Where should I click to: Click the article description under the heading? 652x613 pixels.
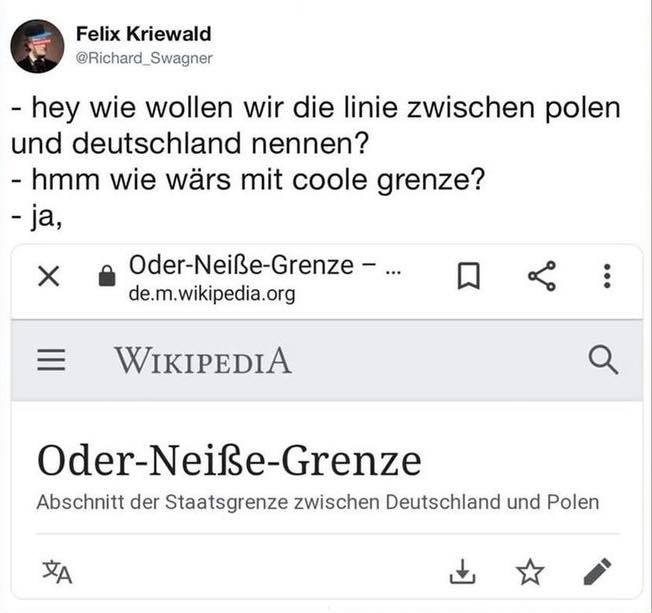tap(318, 502)
